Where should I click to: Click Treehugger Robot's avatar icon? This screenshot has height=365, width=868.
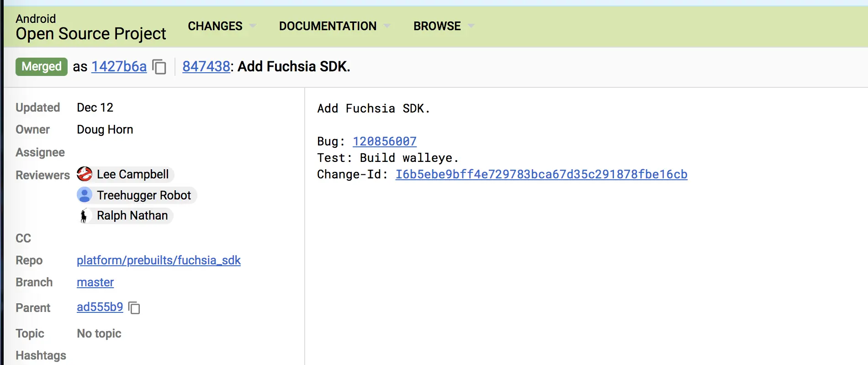[85, 195]
